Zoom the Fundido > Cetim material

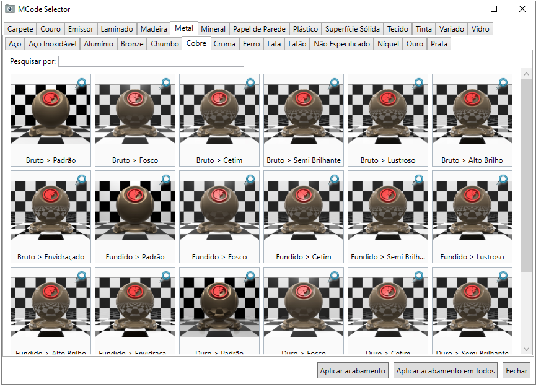point(334,180)
